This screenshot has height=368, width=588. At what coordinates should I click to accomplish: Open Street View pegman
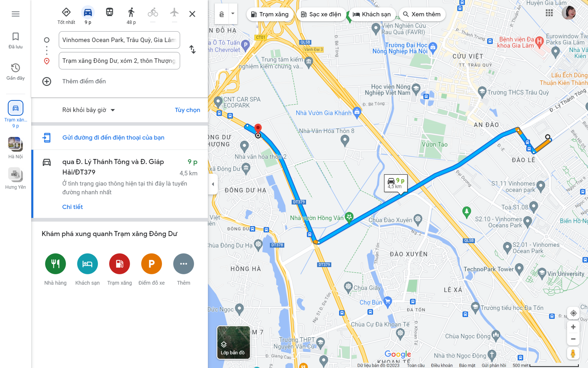[x=573, y=353]
